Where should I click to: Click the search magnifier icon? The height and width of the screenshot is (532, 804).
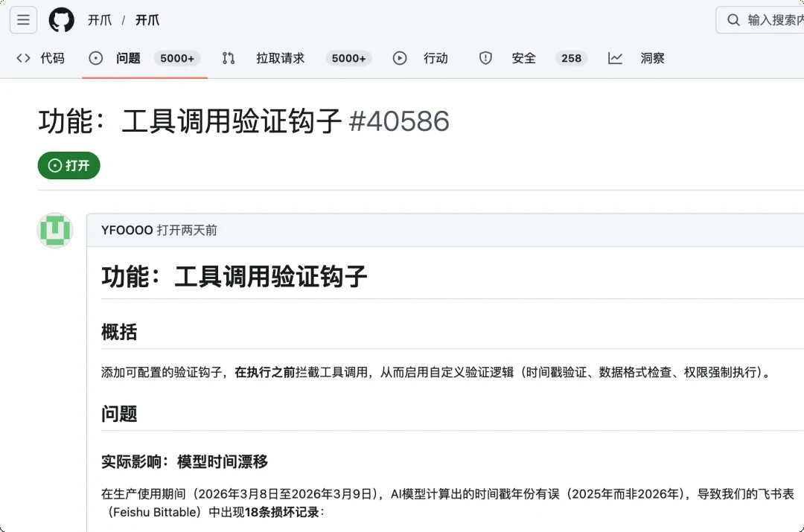tap(733, 19)
